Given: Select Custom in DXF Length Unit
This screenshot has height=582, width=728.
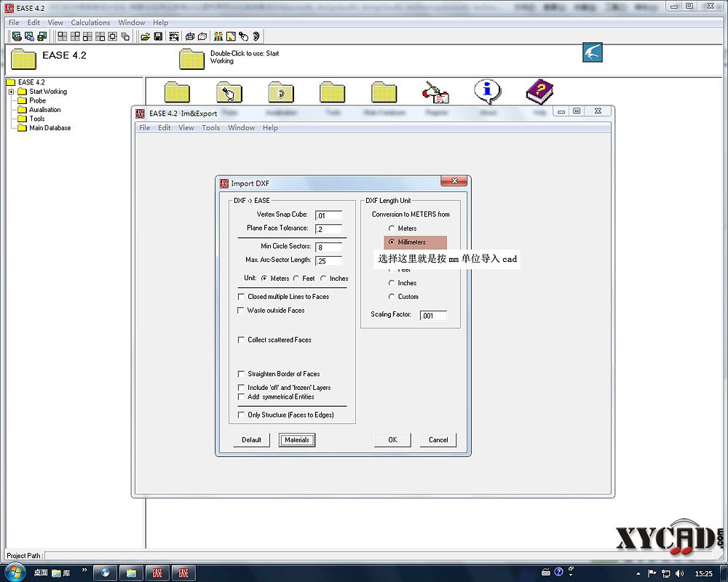Looking at the screenshot, I should (392, 296).
